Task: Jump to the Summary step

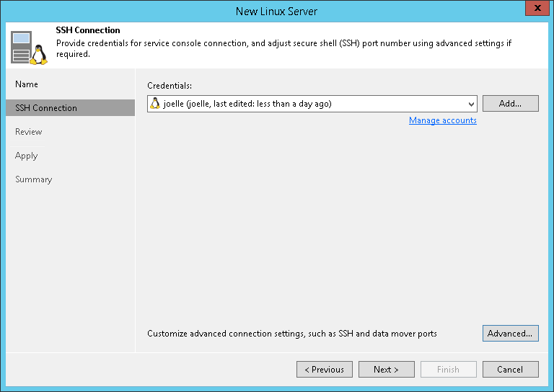Action: tap(34, 179)
